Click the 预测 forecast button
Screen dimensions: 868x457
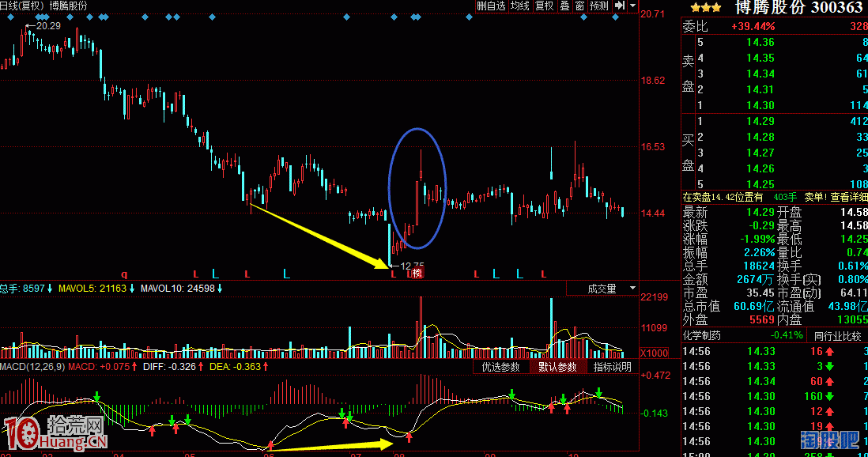(599, 6)
